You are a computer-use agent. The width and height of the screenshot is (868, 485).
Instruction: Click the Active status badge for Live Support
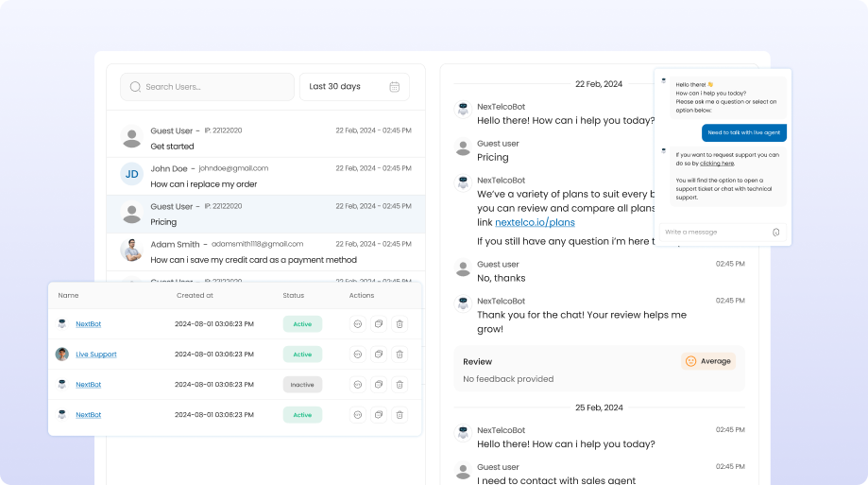coord(302,355)
